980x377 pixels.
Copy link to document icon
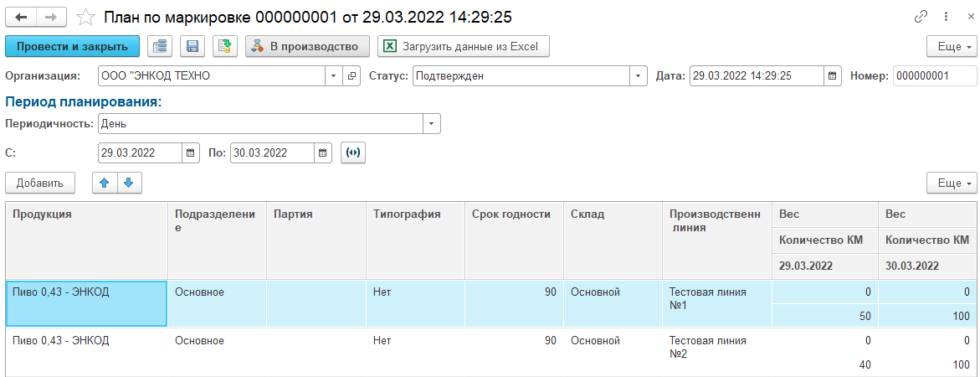click(922, 17)
